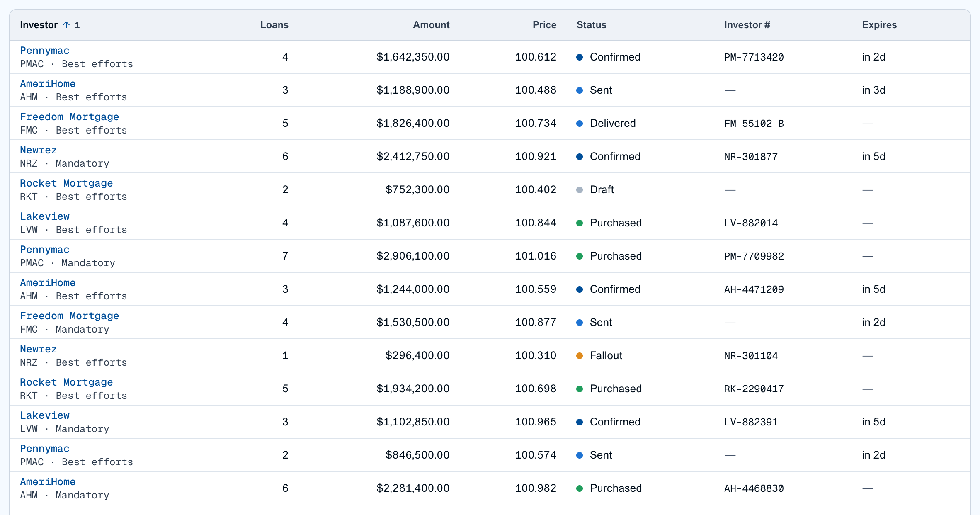Click amount $752,300.00
The width and height of the screenshot is (980, 515).
click(x=417, y=189)
